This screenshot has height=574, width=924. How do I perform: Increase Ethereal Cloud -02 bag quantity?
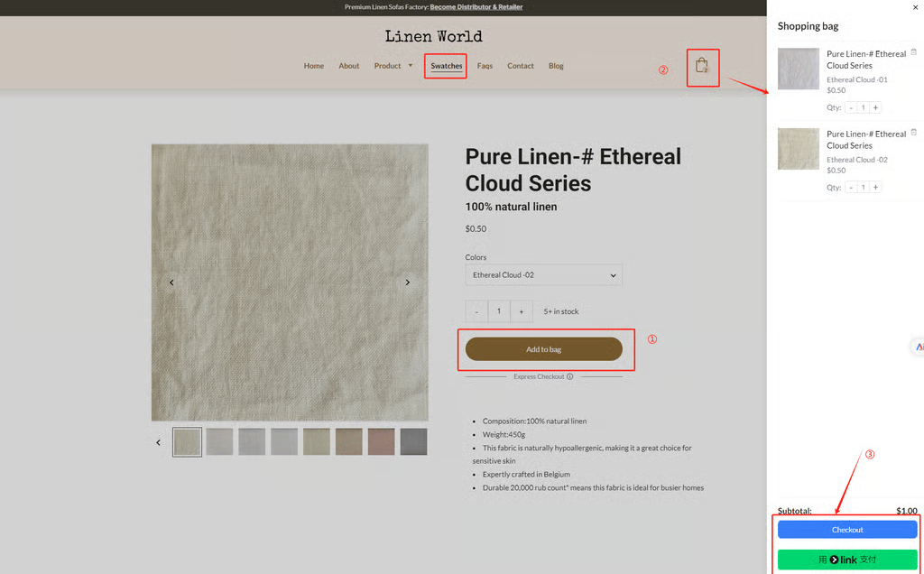(875, 188)
